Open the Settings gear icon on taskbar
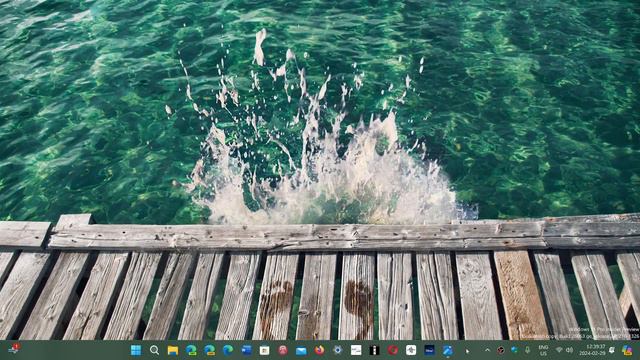640x360 pixels. click(x=338, y=350)
